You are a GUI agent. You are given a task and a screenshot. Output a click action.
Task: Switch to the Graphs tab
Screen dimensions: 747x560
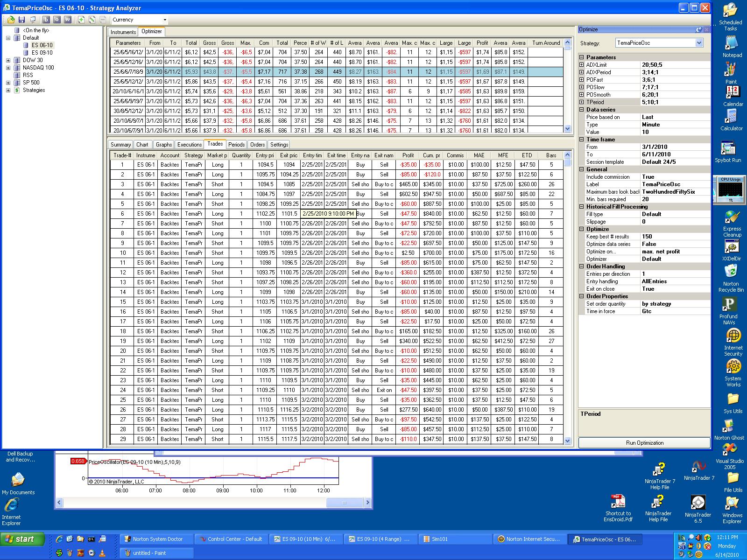tap(164, 145)
